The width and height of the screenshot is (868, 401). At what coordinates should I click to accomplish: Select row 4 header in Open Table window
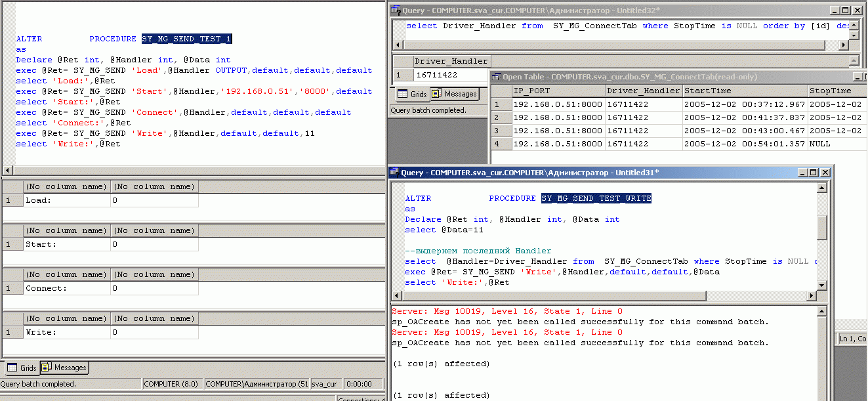point(501,144)
